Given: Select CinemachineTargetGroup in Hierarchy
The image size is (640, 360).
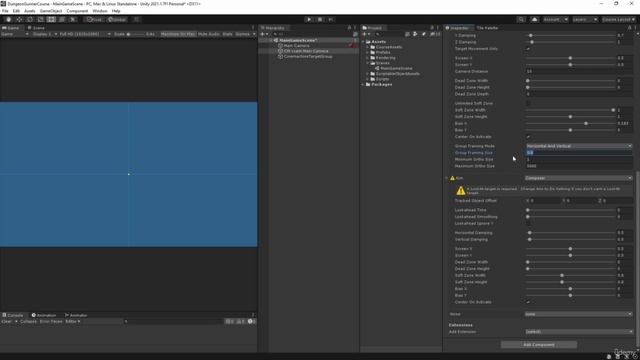Looking at the screenshot, I should coord(307,56).
